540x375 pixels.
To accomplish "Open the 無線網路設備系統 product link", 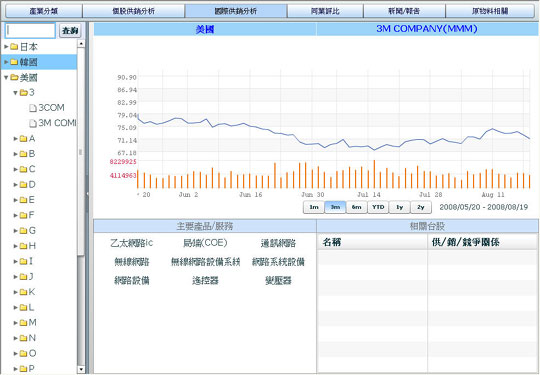I will pyautogui.click(x=205, y=262).
